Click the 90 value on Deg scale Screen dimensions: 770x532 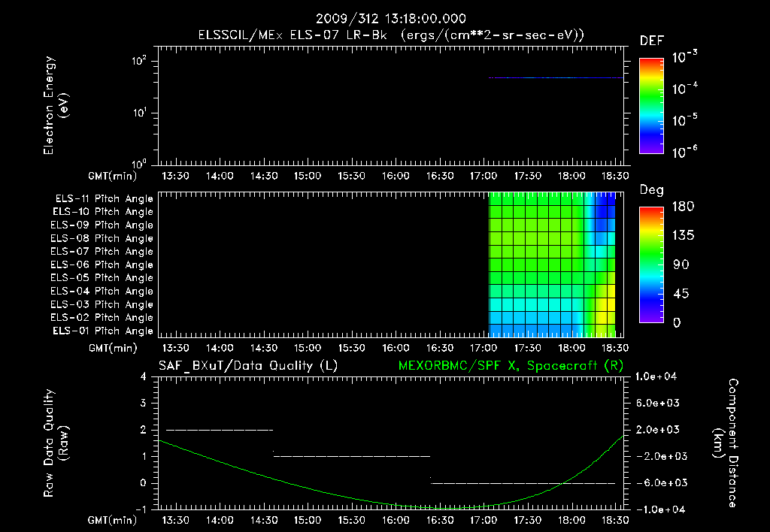681,265
